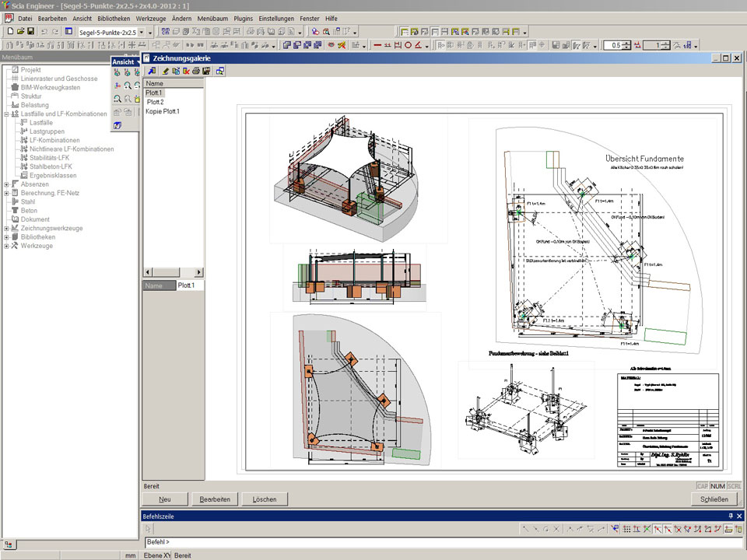The image size is (747, 560).
Task: Toggle the dotted grid snap icon
Action: [626, 529]
